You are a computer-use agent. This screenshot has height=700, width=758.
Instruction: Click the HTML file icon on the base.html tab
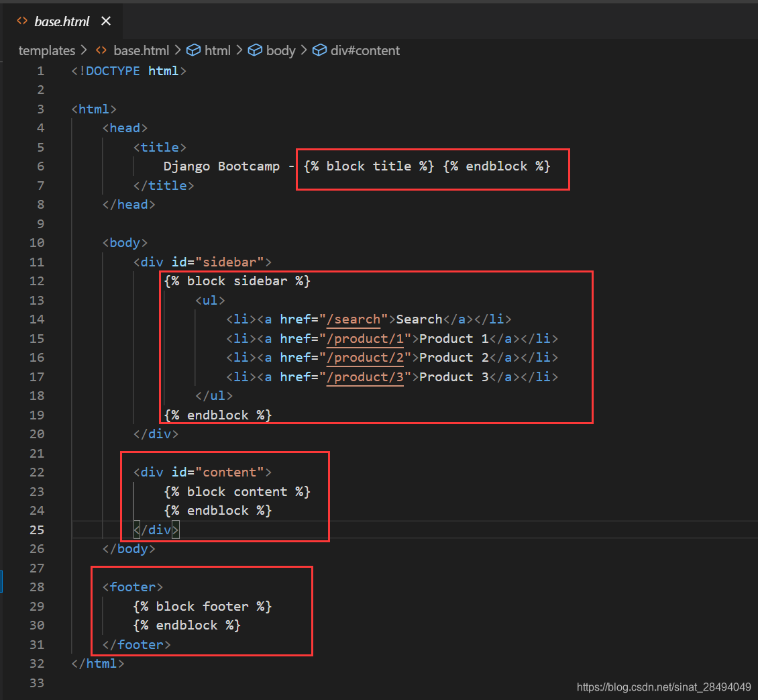coord(22,21)
